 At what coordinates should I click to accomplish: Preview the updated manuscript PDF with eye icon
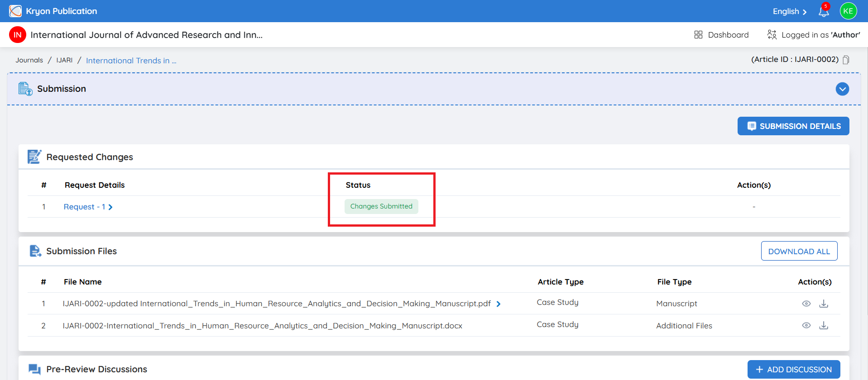coord(806,304)
